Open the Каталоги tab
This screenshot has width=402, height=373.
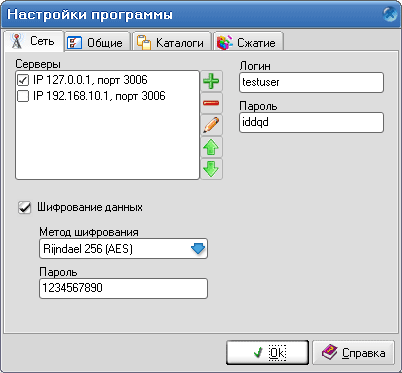click(x=171, y=43)
